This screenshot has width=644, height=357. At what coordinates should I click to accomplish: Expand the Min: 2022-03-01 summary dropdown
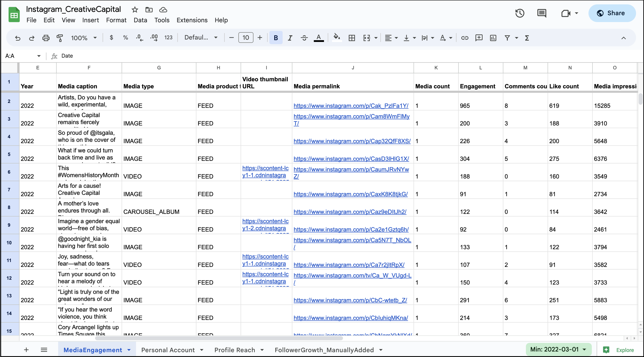558,349
